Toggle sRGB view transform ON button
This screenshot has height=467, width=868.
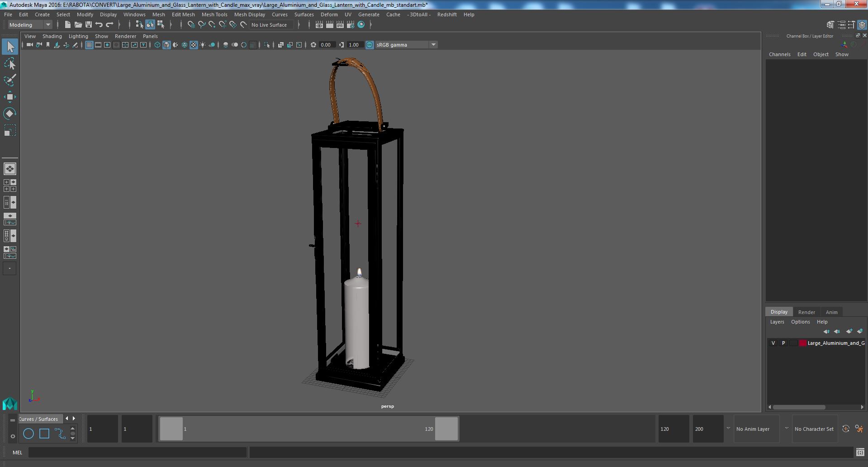pyautogui.click(x=370, y=45)
